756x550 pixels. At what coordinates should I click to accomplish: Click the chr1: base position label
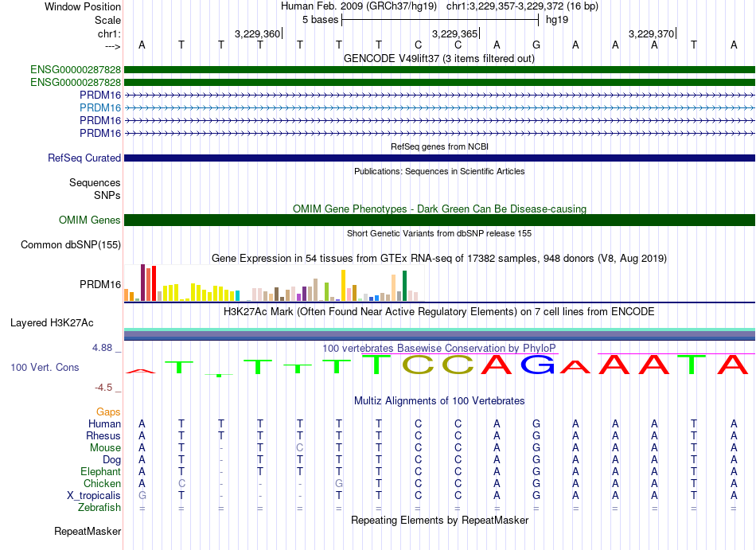click(x=109, y=33)
